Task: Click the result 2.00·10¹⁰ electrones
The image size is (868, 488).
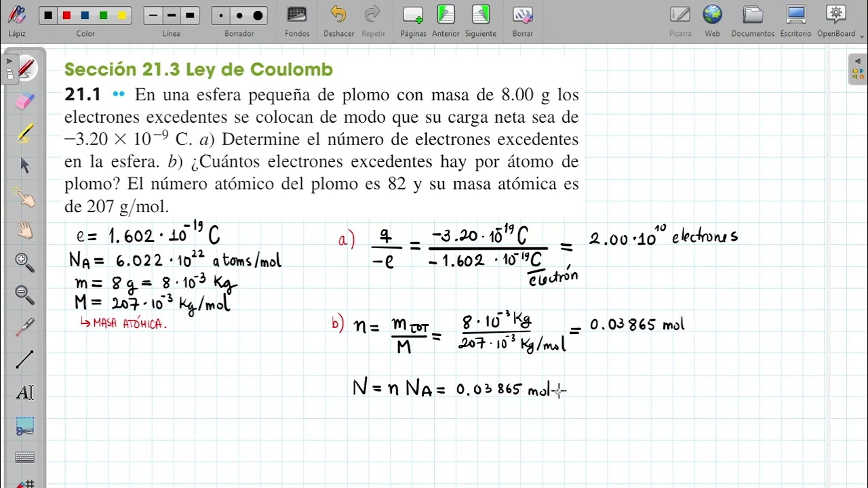Action: pos(663,236)
